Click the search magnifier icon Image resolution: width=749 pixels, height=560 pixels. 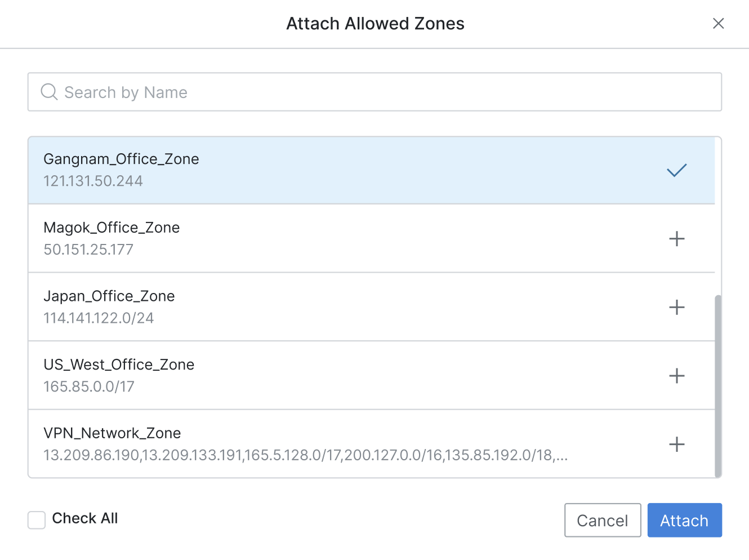pyautogui.click(x=50, y=92)
